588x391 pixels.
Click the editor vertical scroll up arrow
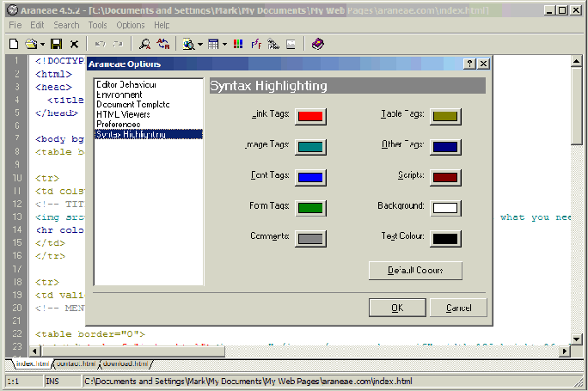tap(576, 61)
